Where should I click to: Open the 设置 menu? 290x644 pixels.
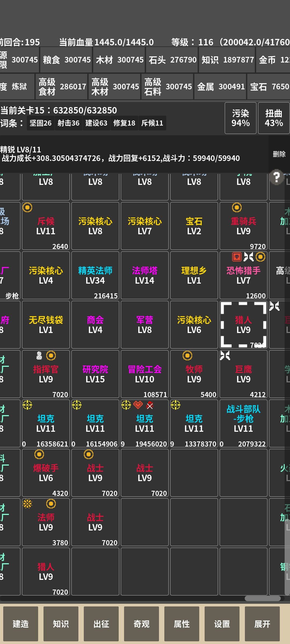point(222,624)
